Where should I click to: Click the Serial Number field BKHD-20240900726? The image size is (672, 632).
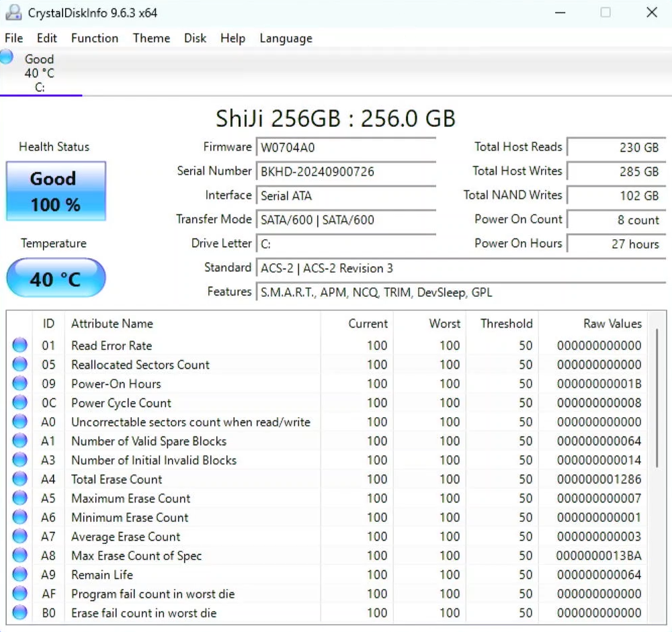(346, 171)
